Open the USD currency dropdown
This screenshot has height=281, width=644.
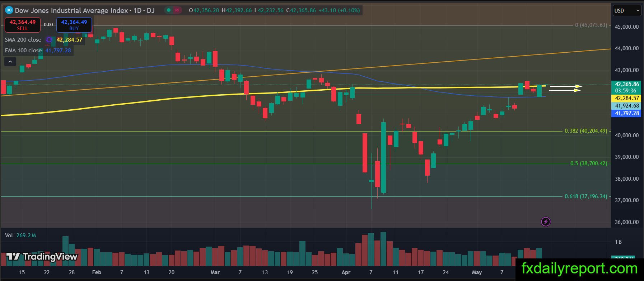pyautogui.click(x=627, y=10)
